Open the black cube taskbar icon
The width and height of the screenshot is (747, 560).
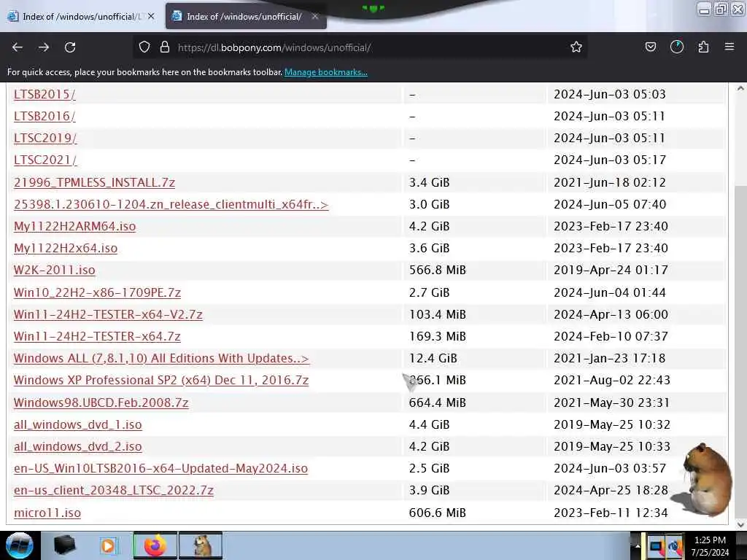64,545
